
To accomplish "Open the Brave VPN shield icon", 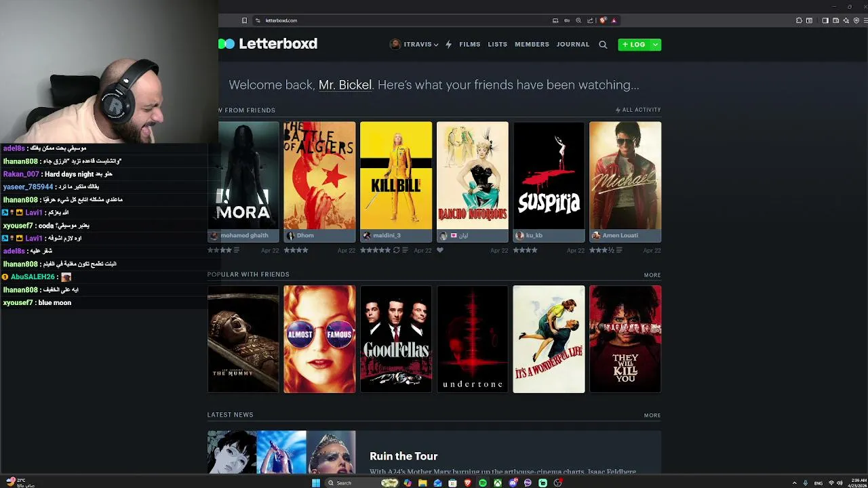I will tap(856, 20).
